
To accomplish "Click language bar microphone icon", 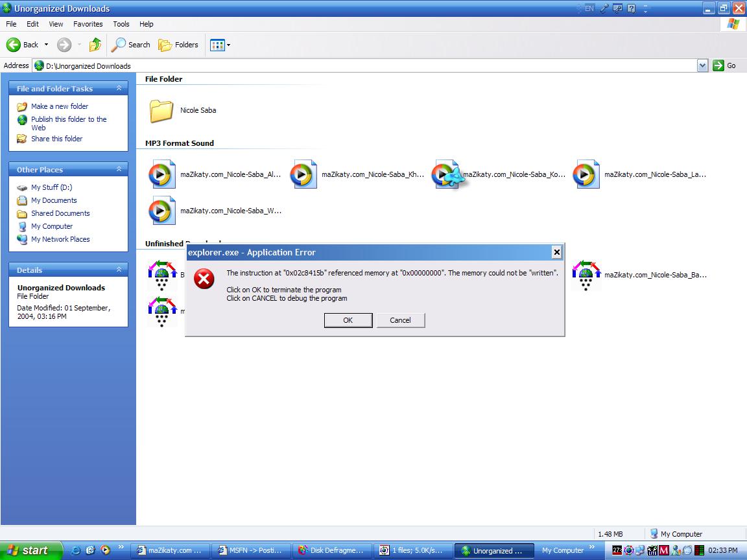I will click(604, 8).
